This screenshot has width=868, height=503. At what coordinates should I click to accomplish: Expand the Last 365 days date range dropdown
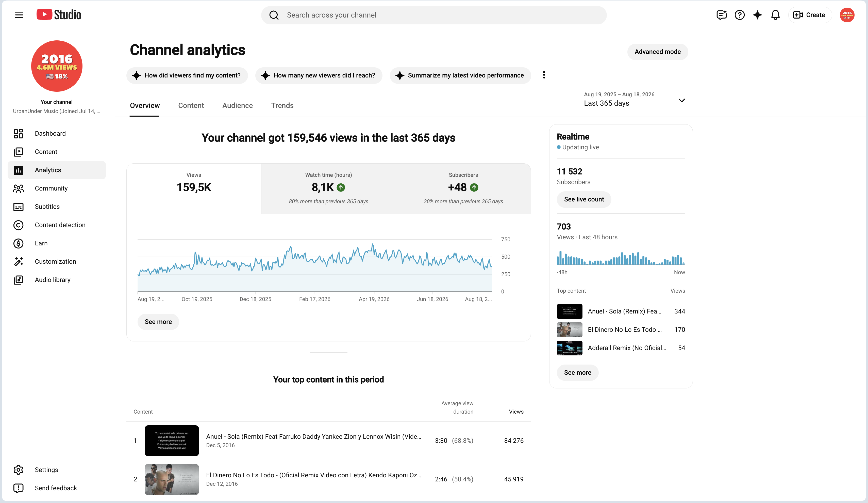coord(635,99)
